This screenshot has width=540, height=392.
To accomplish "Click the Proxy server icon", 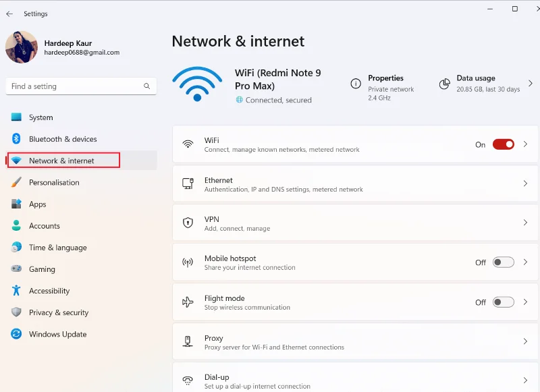I will coord(188,341).
